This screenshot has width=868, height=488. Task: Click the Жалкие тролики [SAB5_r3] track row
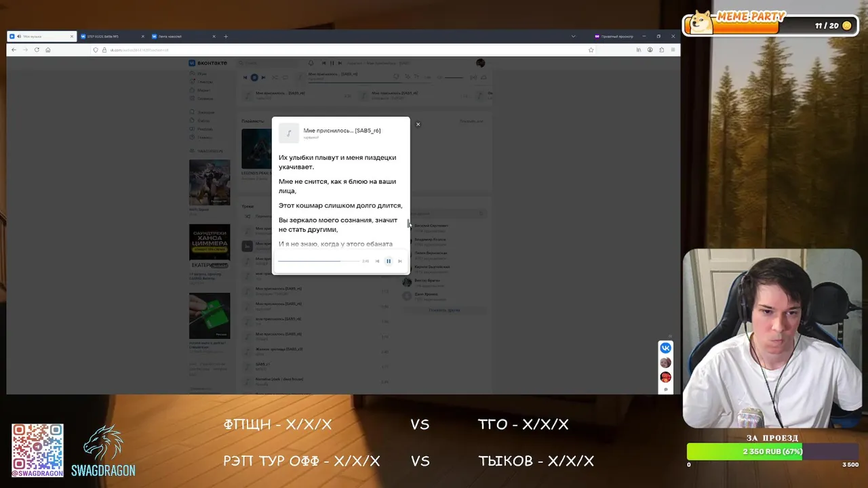point(316,351)
